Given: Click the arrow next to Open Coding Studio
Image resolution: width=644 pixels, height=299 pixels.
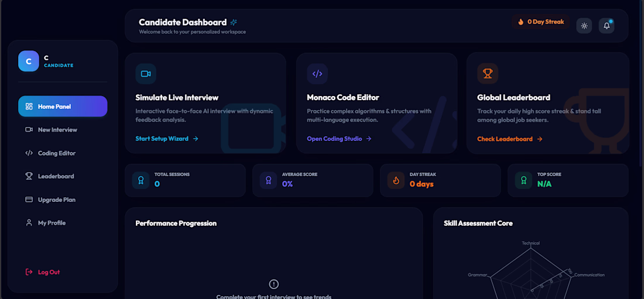Looking at the screenshot, I should point(369,139).
